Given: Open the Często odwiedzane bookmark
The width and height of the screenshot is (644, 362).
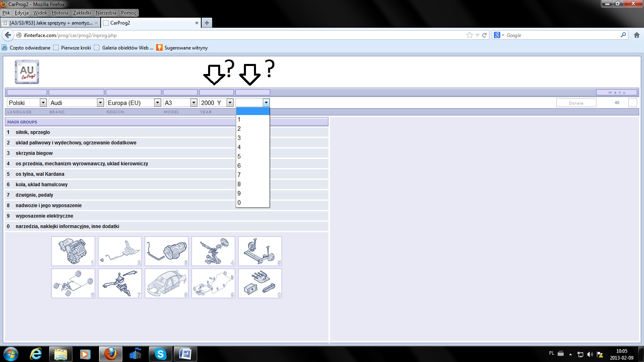Looking at the screenshot, I should click(26, 47).
